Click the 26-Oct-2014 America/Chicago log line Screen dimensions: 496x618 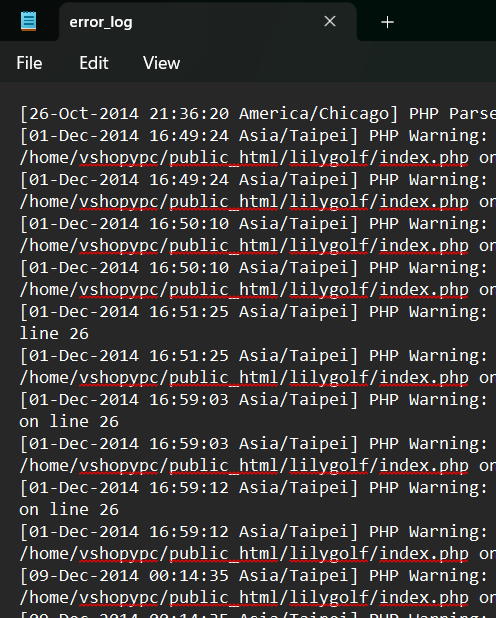click(x=258, y=114)
